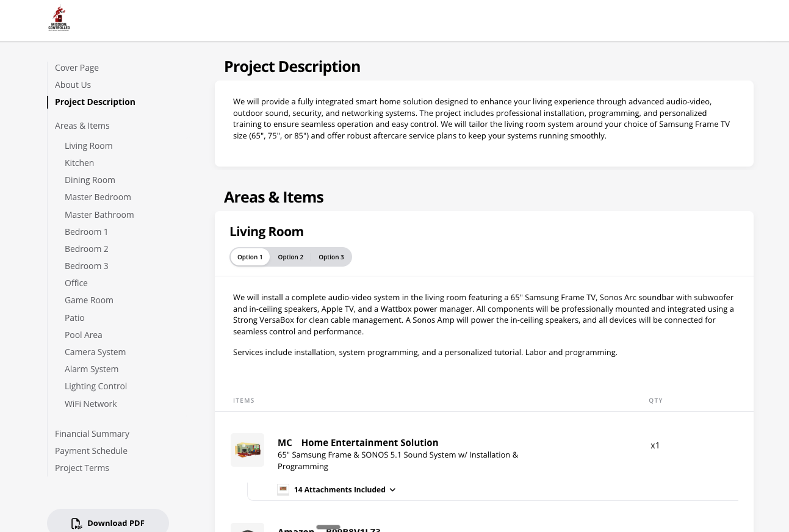
Task: Click the Living Room section heading
Action: [267, 232]
